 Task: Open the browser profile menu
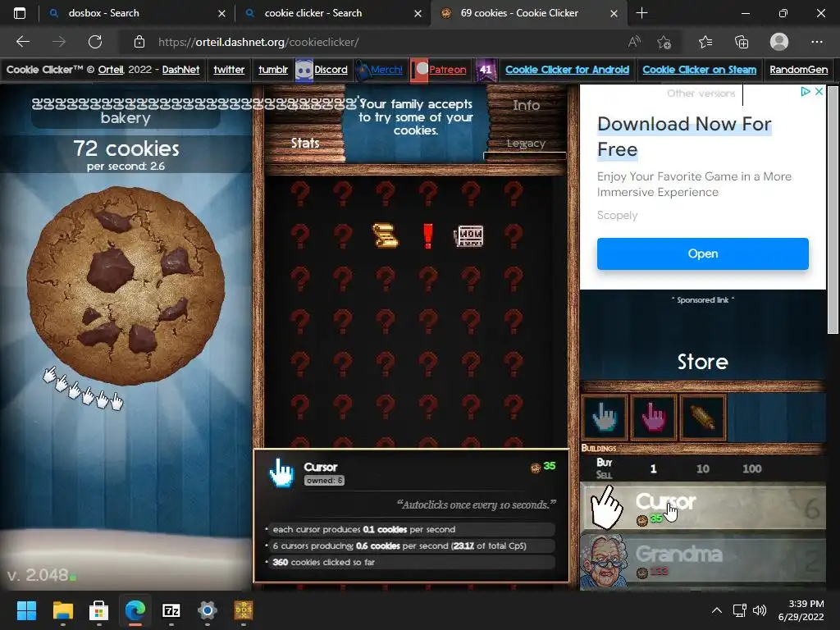779,42
